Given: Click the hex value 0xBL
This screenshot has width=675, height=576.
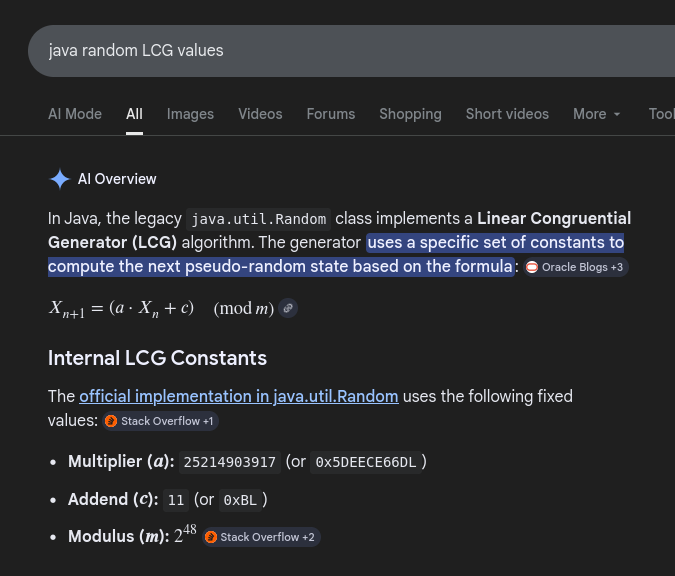Looking at the screenshot, I should (x=240, y=500).
